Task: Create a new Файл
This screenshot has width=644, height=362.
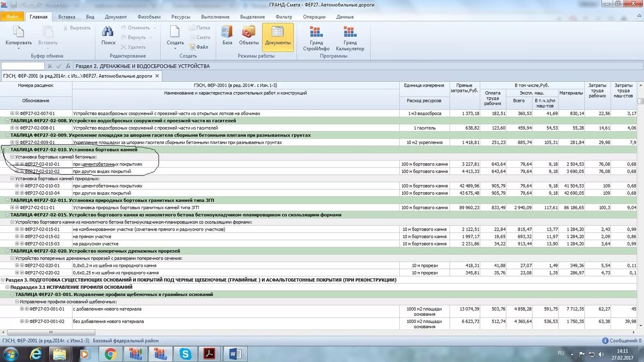Action: [x=199, y=47]
